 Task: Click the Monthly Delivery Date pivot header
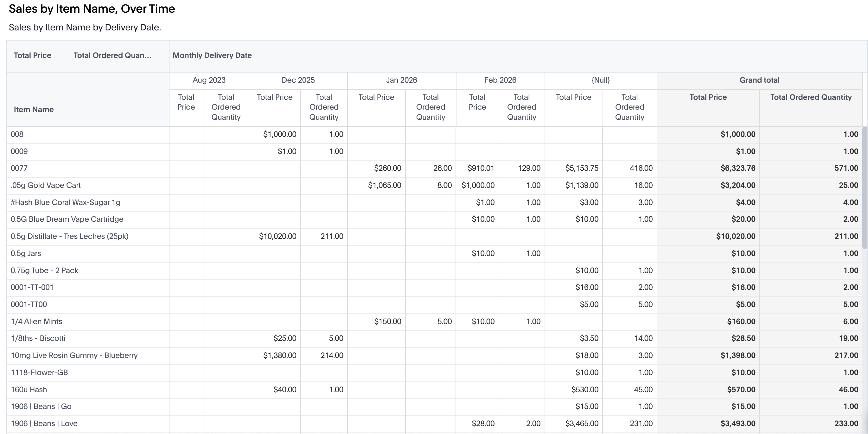point(212,55)
